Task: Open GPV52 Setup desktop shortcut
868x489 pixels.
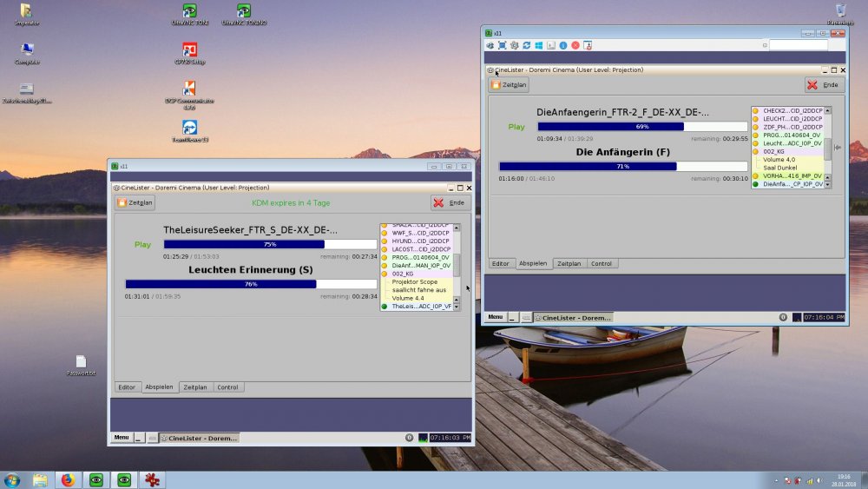Action: pyautogui.click(x=189, y=50)
